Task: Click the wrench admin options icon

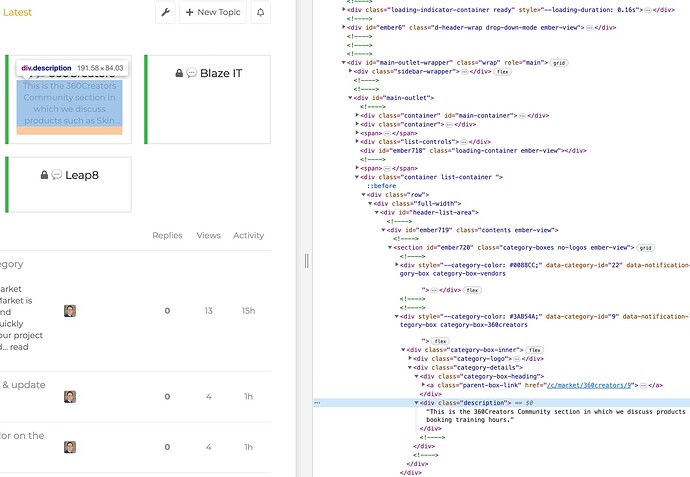Action: click(x=165, y=12)
